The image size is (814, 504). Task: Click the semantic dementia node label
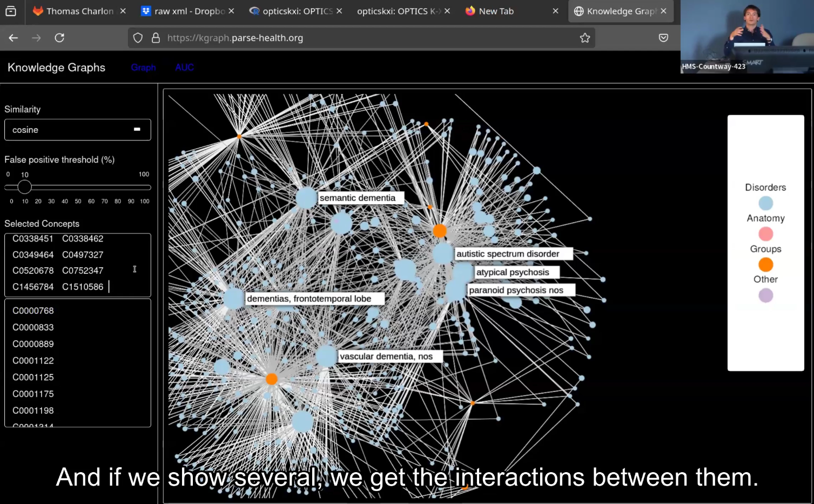point(358,198)
